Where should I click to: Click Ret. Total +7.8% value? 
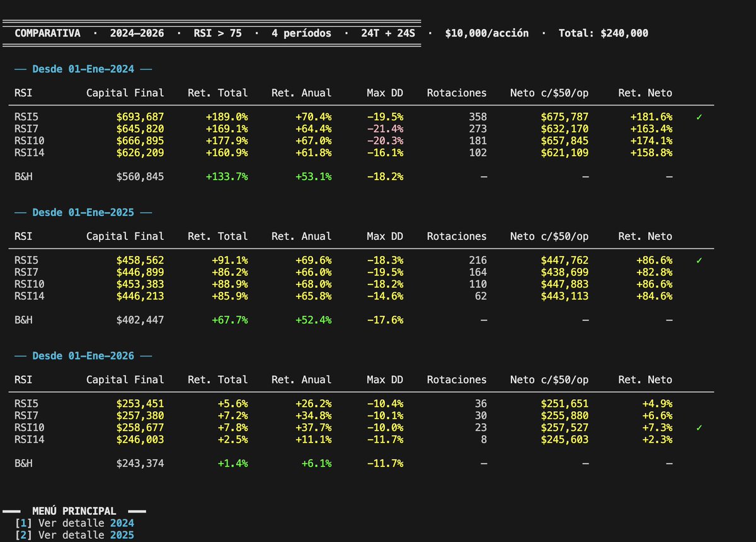pyautogui.click(x=233, y=427)
